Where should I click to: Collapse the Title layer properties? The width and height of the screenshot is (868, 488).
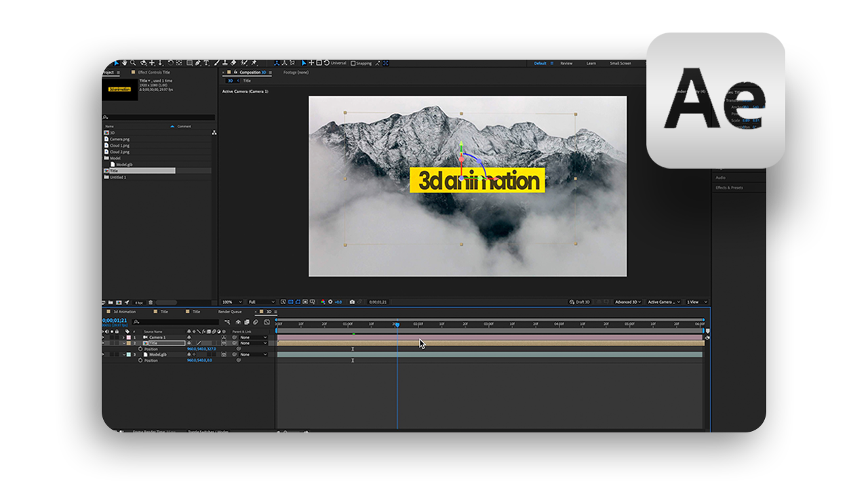point(123,343)
